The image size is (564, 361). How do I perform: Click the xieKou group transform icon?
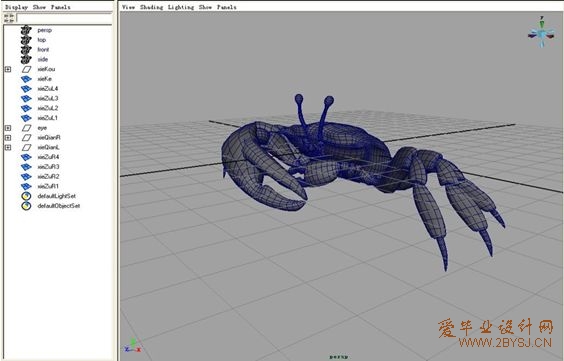pyautogui.click(x=27, y=69)
